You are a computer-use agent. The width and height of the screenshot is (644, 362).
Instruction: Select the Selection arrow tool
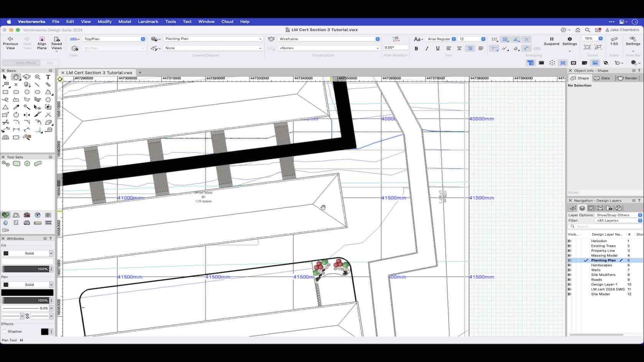(x=5, y=77)
